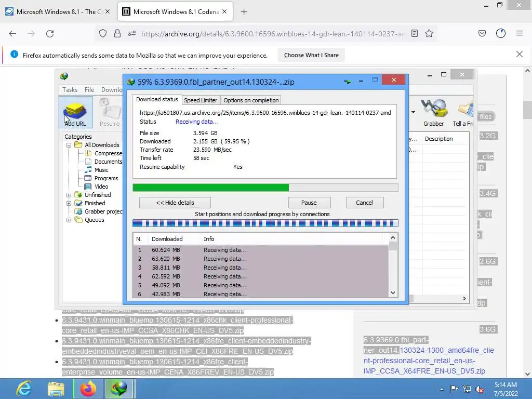Open the Grabber tool in IDM toolbar
The height and width of the screenshot is (399, 532).
click(x=434, y=112)
